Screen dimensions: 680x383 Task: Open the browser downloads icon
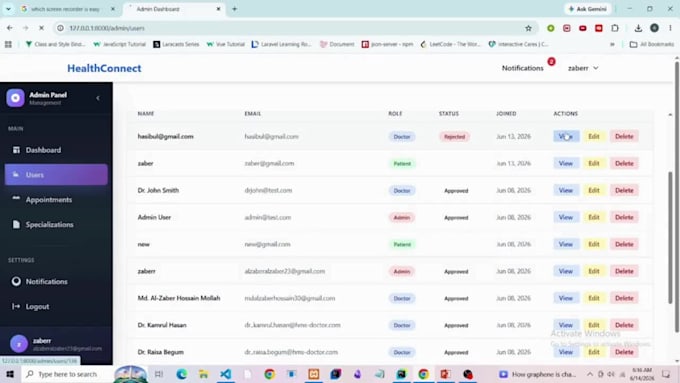[x=638, y=28]
